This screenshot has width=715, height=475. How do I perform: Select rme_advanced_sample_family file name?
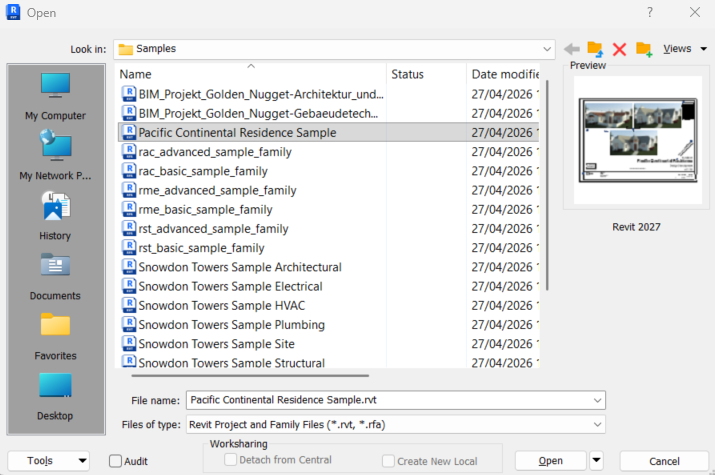click(217, 191)
